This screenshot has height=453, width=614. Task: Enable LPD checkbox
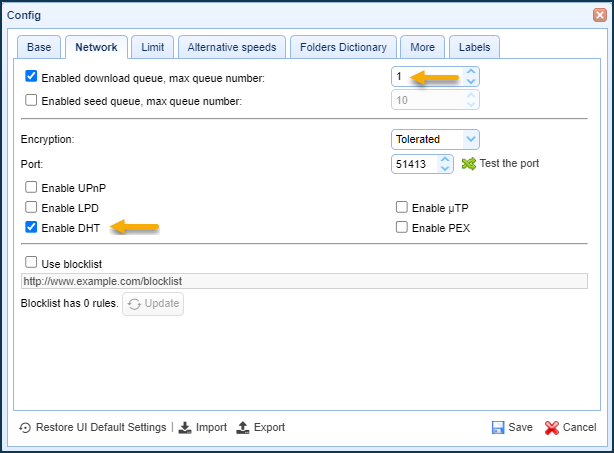tap(31, 207)
